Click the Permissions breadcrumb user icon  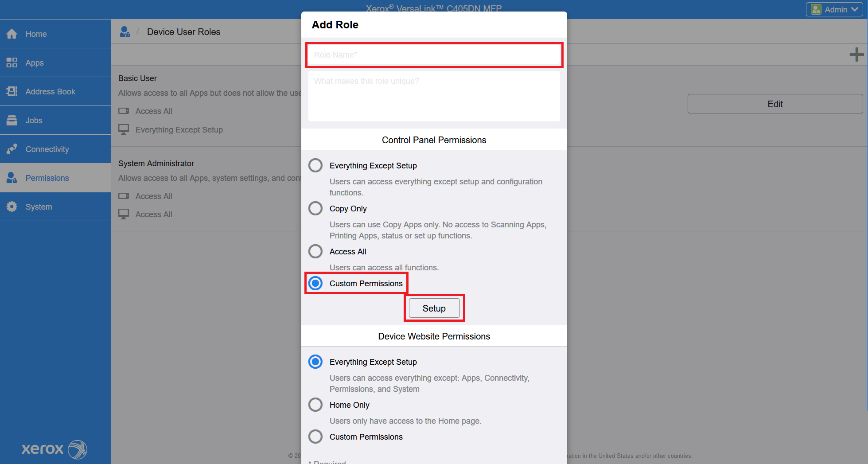[x=125, y=32]
